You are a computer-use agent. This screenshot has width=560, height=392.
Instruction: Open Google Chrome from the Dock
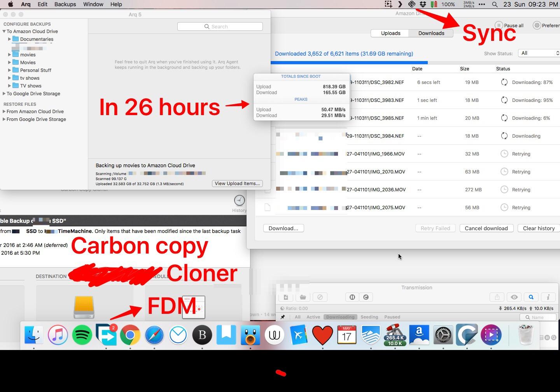[x=130, y=335]
